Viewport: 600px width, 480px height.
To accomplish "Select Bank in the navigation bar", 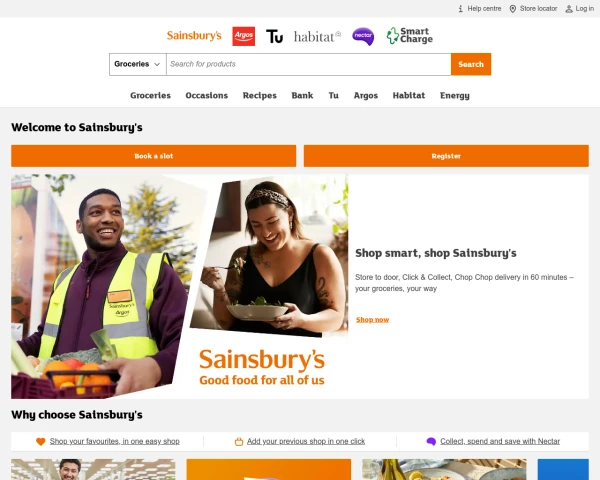I will [x=302, y=96].
